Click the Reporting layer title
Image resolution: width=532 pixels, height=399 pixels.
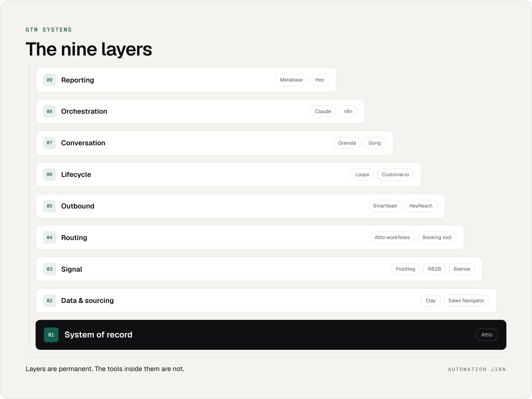[x=78, y=80]
